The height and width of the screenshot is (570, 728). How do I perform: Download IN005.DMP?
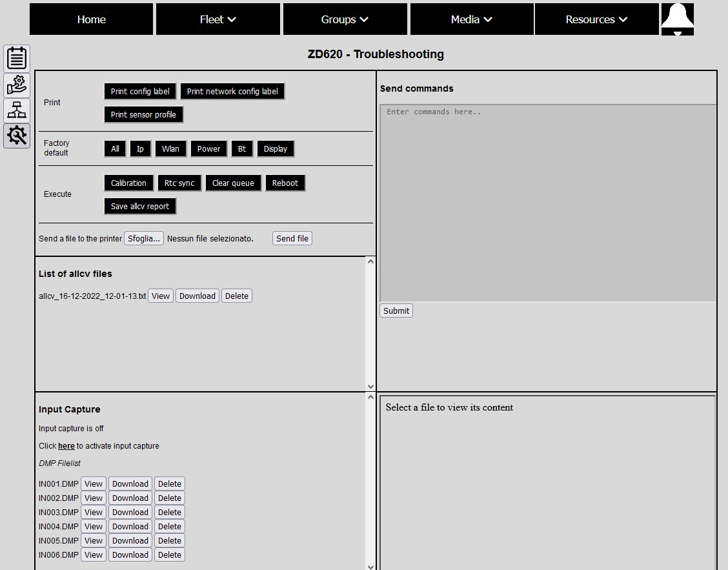[x=130, y=540]
